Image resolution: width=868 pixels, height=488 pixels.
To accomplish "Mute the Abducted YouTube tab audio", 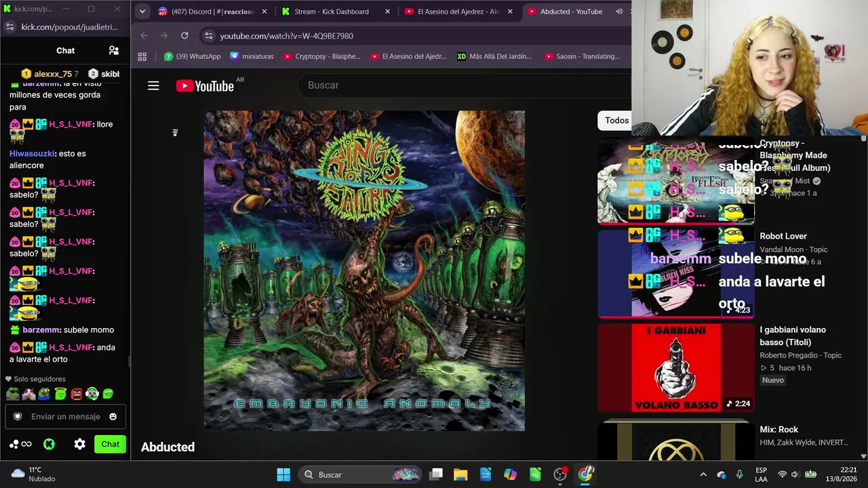I will (619, 12).
